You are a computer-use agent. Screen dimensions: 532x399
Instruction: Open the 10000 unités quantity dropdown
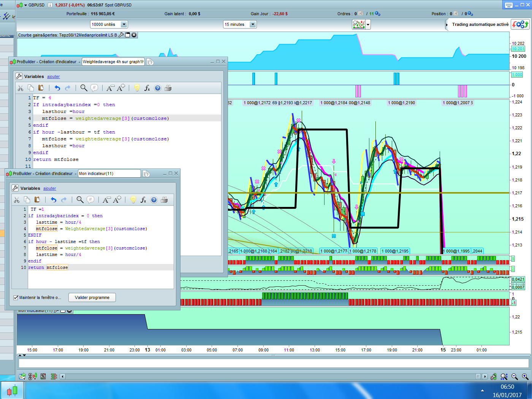109,24
